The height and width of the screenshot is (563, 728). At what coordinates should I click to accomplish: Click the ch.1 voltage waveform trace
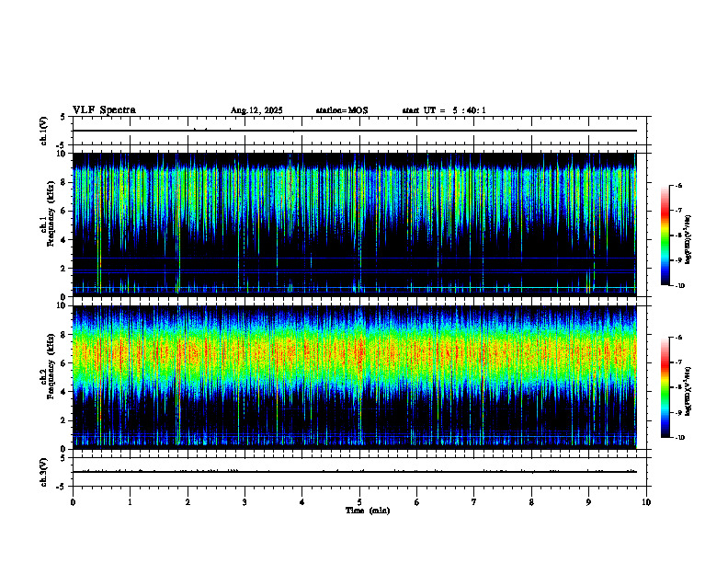tap(354, 131)
